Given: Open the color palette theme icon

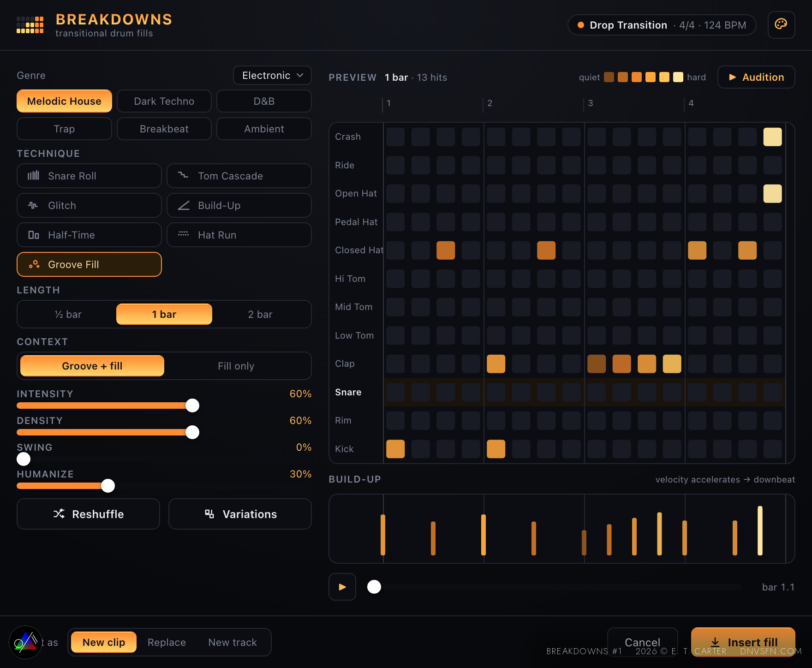Looking at the screenshot, I should pos(781,24).
